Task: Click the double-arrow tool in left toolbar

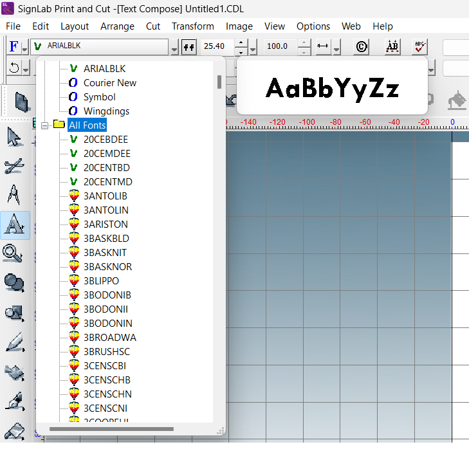Action: (14, 372)
